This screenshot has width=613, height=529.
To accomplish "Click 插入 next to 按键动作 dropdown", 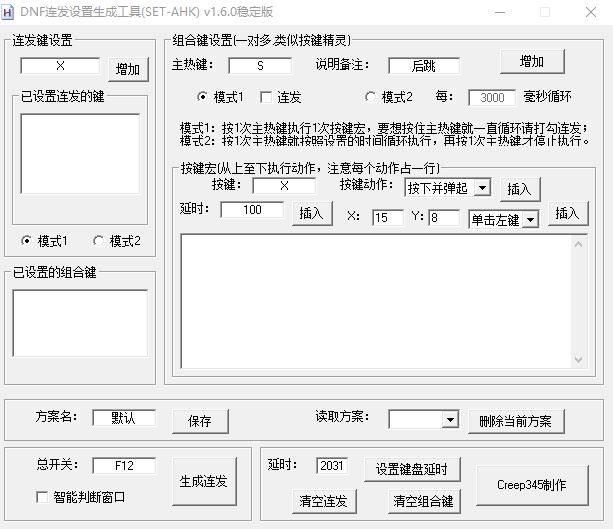I will pos(520,189).
